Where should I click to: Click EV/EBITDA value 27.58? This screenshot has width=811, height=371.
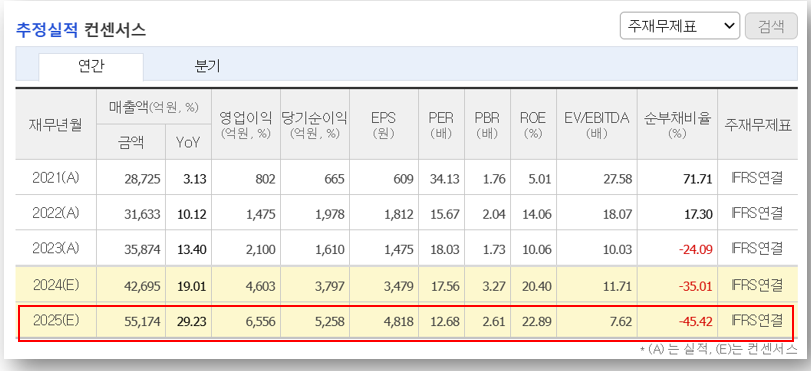pos(617,179)
